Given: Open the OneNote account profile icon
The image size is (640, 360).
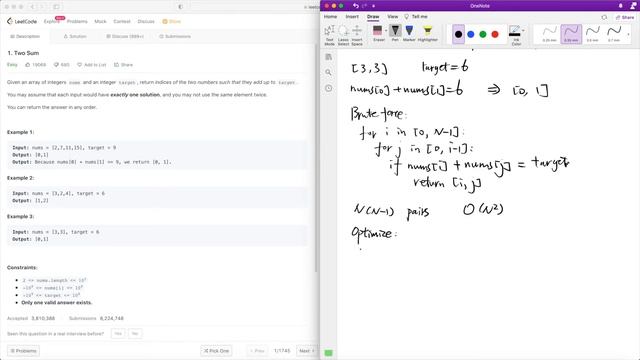Looking at the screenshot, I should click(x=634, y=5).
